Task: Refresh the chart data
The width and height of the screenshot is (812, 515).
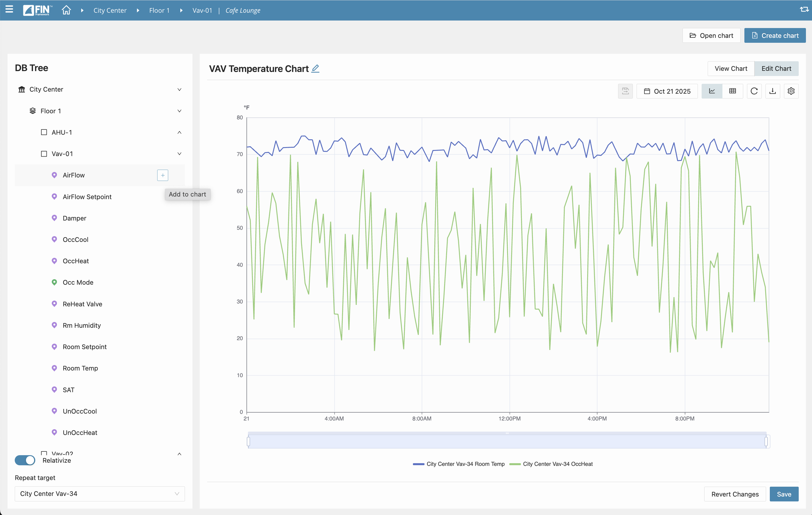Action: pos(754,91)
